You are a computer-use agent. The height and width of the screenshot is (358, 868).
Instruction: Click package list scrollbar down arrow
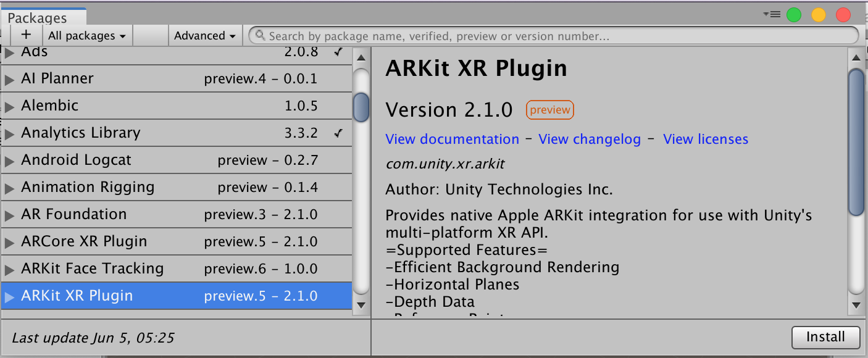point(361,304)
